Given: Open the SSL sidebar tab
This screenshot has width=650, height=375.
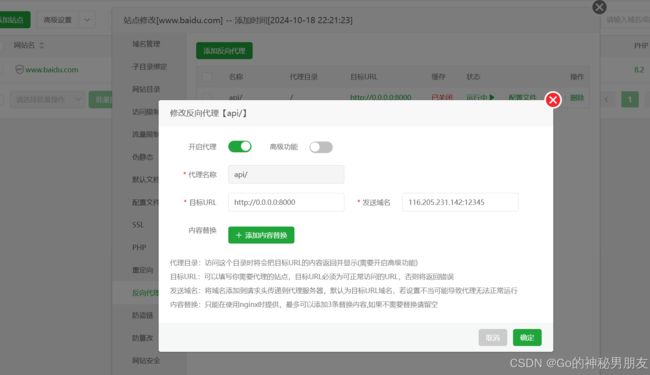Looking at the screenshot, I should point(138,225).
